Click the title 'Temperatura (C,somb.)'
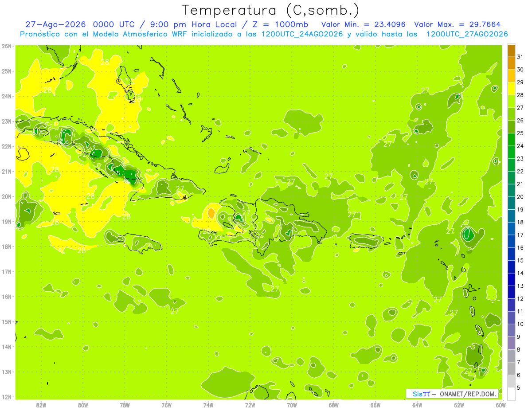Screen dimensions: 532x411 click(x=271, y=10)
